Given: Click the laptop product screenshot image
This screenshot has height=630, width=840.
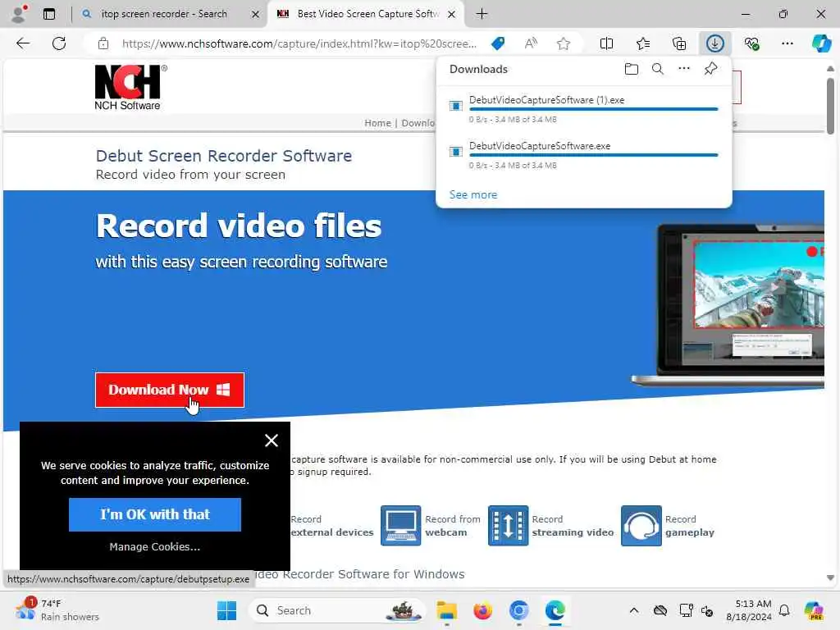Looking at the screenshot, I should (728, 305).
